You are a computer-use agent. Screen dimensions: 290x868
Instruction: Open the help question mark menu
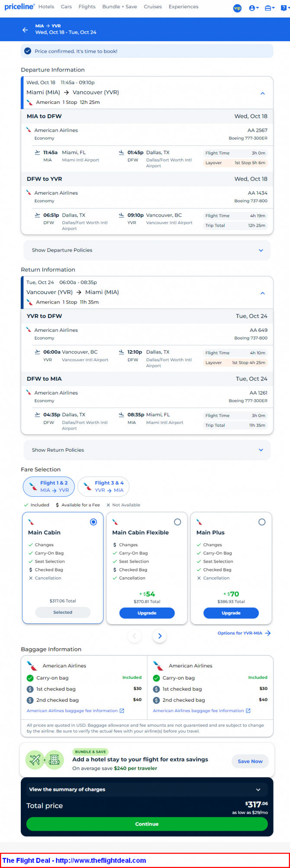[284, 8]
